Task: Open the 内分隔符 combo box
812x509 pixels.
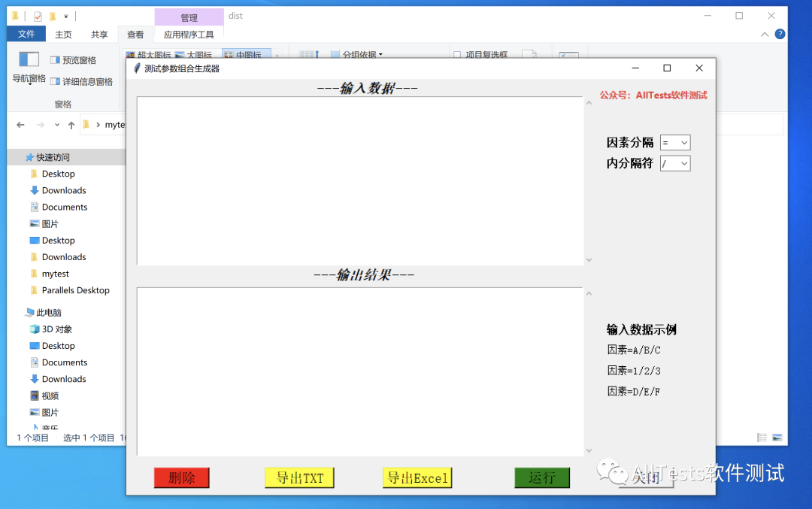Action: click(x=675, y=164)
